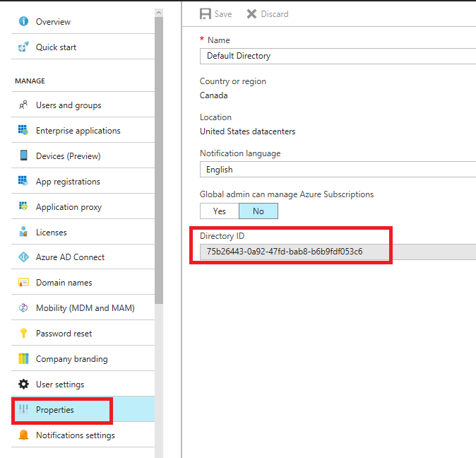This screenshot has height=458, width=476.
Task: Click the User settings gear icon
Action: coord(24,384)
